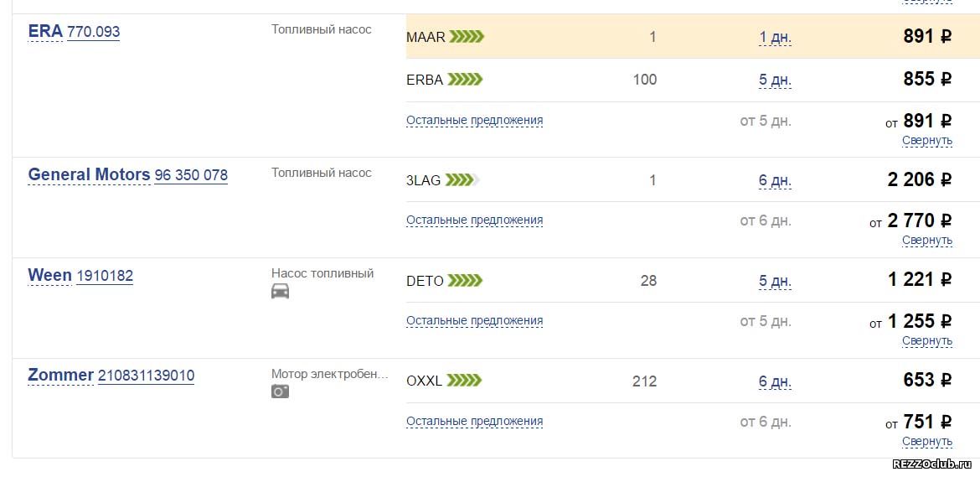Open the ERA brand link
The image size is (980, 477).
45,31
